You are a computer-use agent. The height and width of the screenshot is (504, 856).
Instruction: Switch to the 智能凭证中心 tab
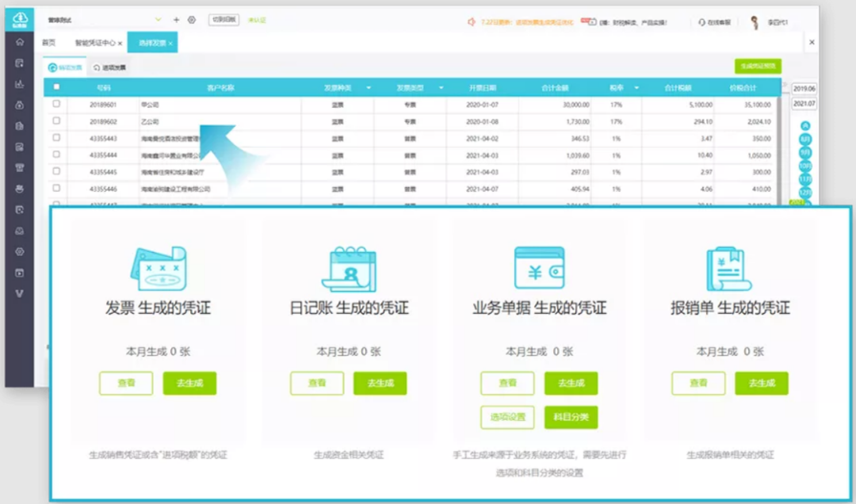tap(96, 43)
